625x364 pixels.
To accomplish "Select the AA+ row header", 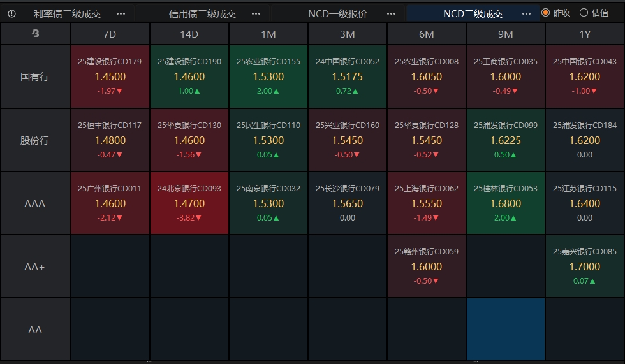I will (x=35, y=266).
